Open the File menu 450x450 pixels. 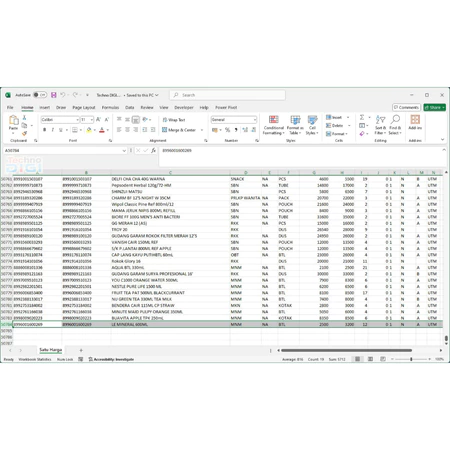pos(10,107)
